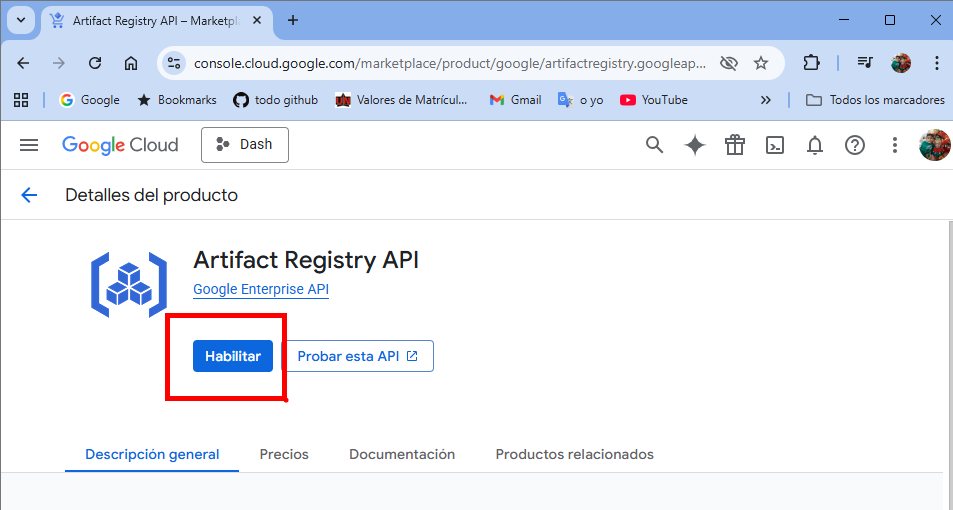The height and width of the screenshot is (510, 953).
Task: Open the Google Cloud navigation hamburger menu
Action: (29, 145)
